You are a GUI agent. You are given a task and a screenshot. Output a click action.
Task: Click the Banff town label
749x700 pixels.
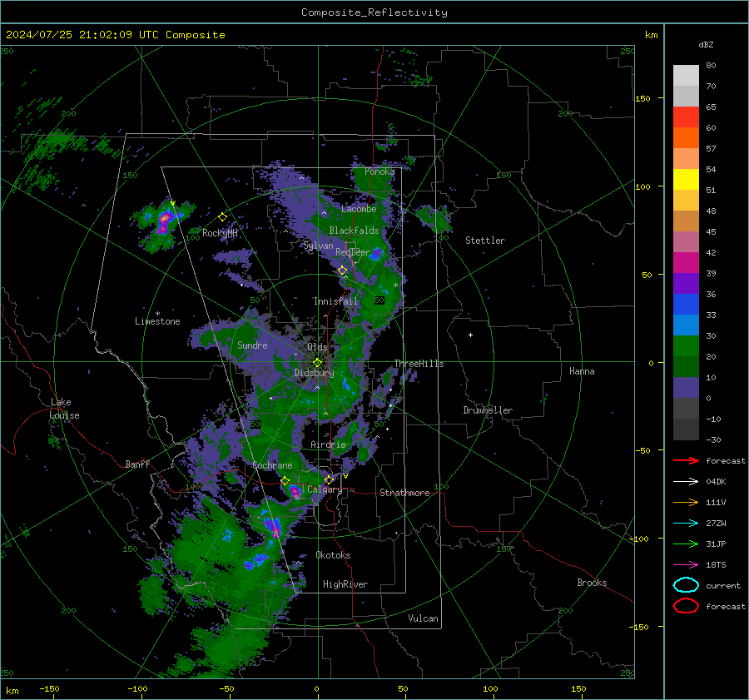click(x=137, y=464)
